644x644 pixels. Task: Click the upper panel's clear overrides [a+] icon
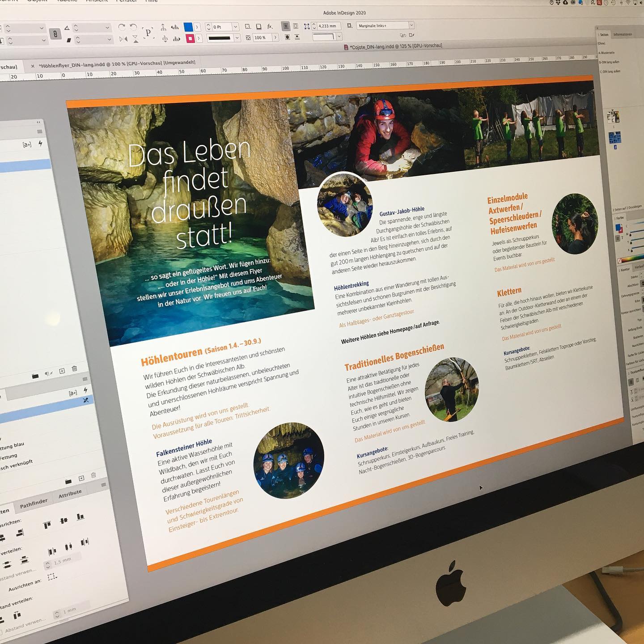coord(27,144)
